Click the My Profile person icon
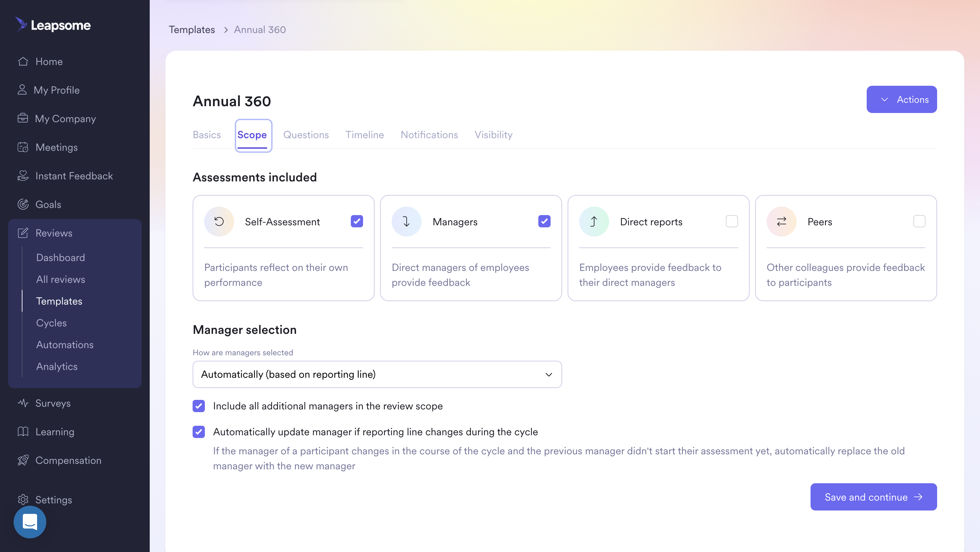 (x=22, y=90)
